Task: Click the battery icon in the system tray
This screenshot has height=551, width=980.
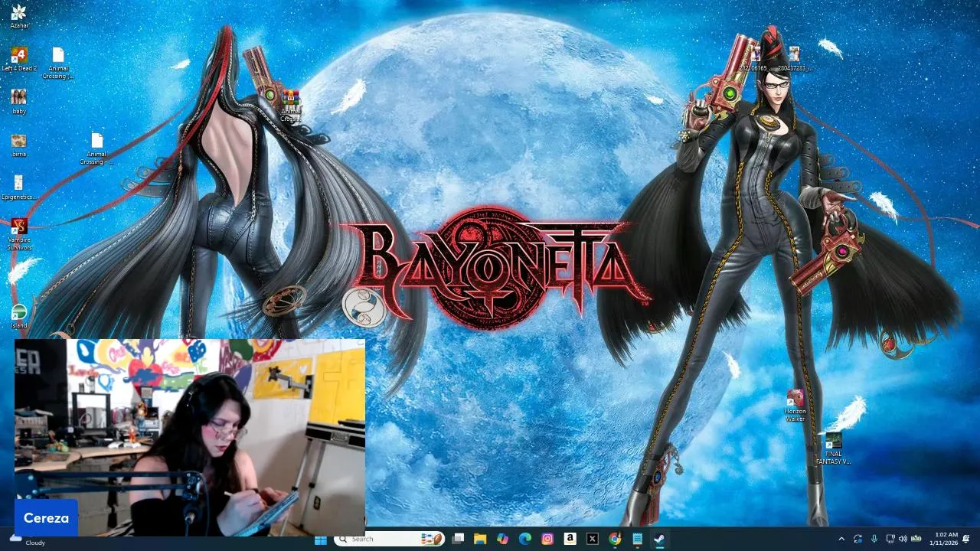Action: tap(916, 539)
